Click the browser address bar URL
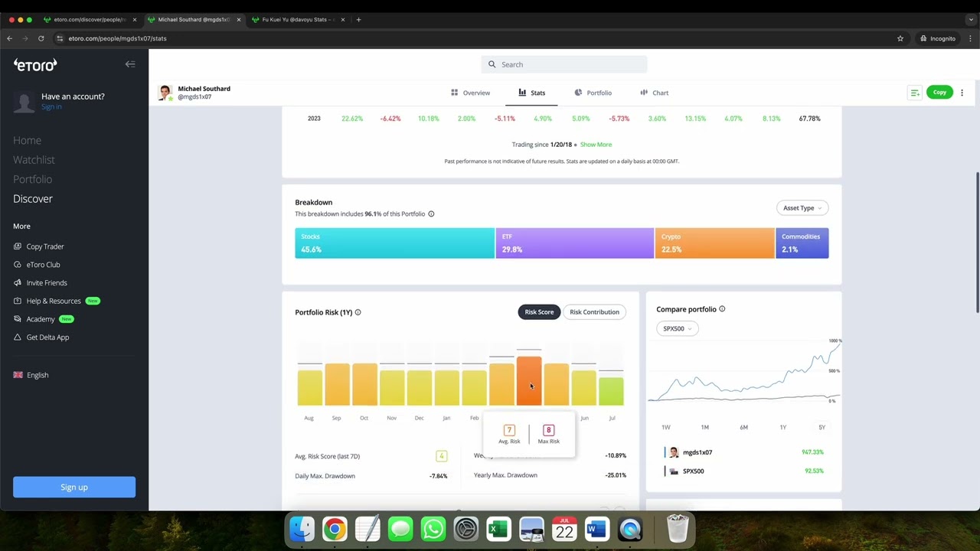The width and height of the screenshot is (980, 551). [117, 38]
